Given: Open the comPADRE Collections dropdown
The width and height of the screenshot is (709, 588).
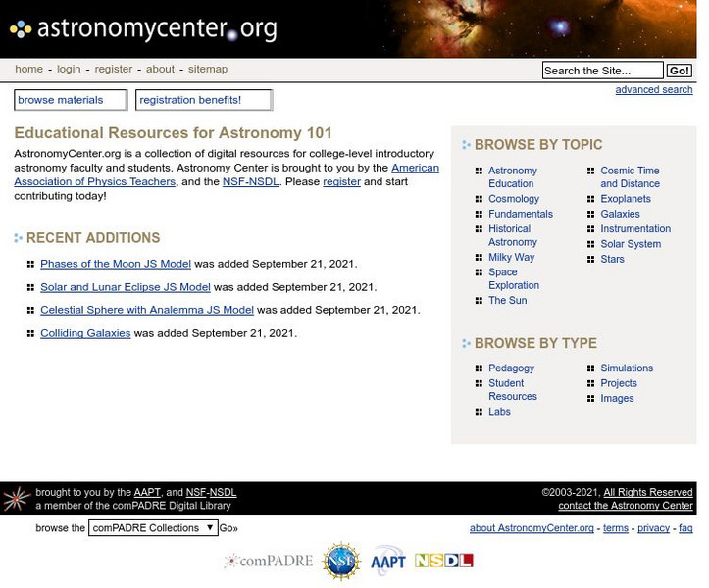Looking at the screenshot, I should 153,528.
